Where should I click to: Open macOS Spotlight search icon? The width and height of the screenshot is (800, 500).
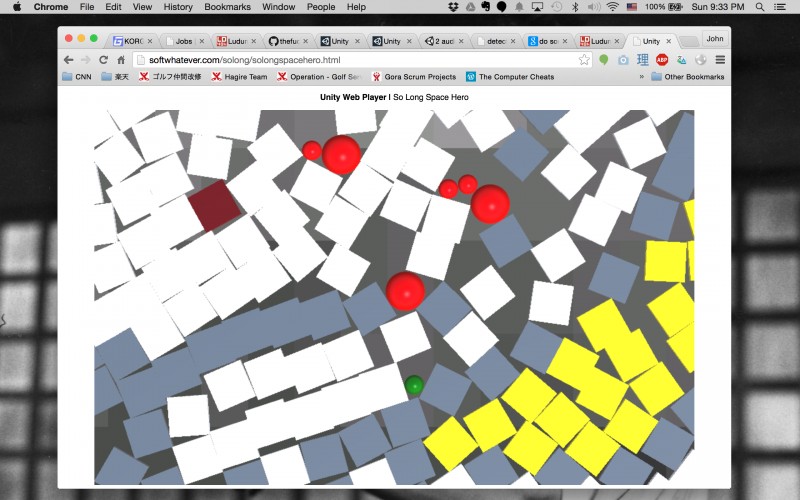click(x=760, y=7)
